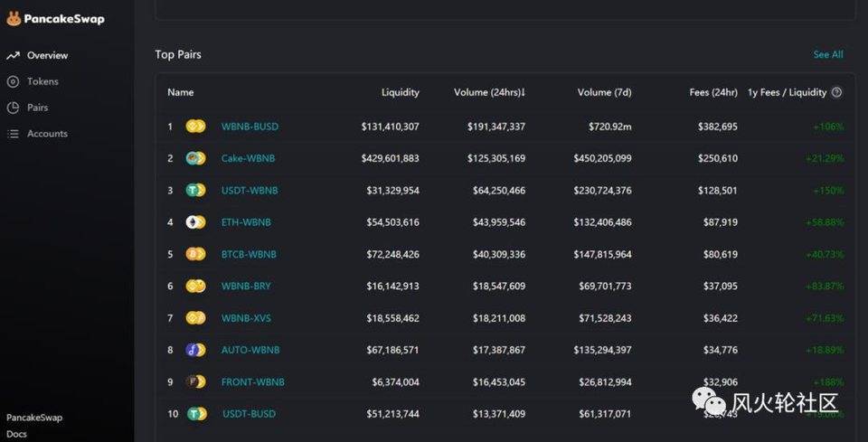
Task: Click the Overview chart icon in sidebar
Action: pos(13,56)
